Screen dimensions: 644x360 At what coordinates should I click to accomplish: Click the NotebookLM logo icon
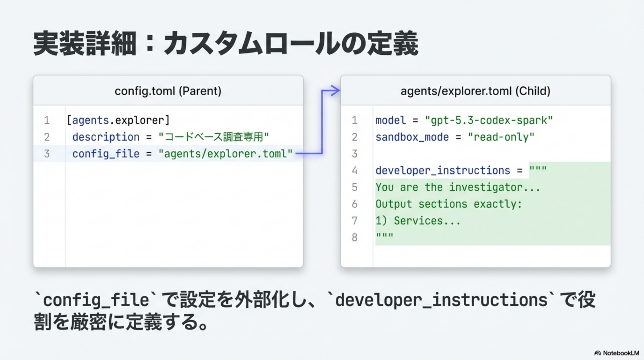pos(597,353)
